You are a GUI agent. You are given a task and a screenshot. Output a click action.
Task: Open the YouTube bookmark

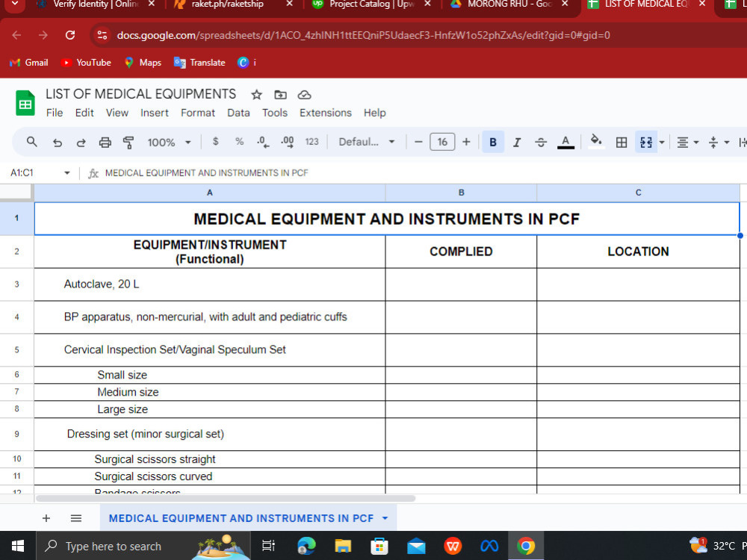(86, 63)
